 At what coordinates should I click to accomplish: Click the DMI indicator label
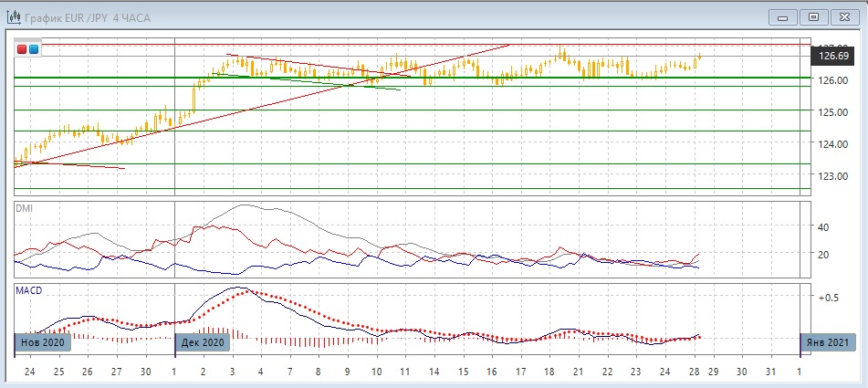(x=24, y=208)
